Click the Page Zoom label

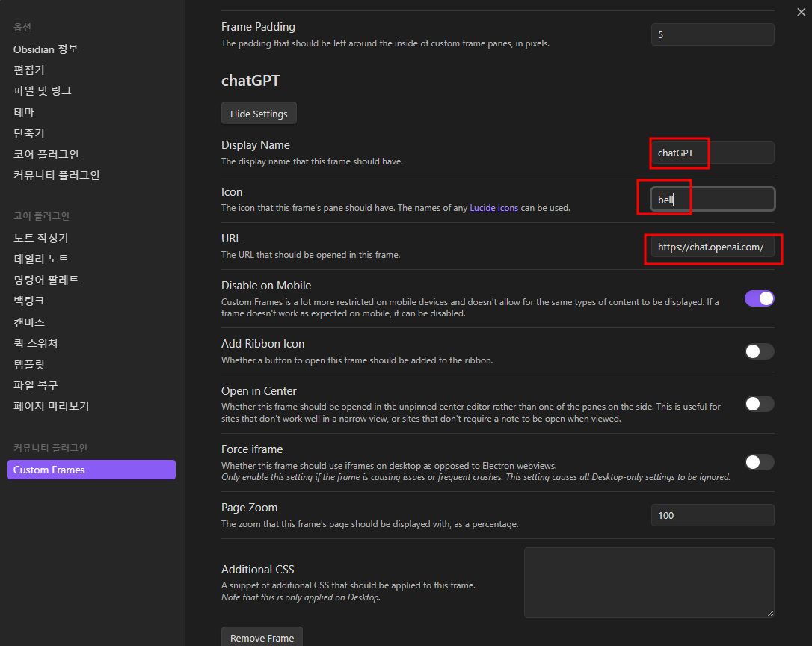[x=249, y=508]
